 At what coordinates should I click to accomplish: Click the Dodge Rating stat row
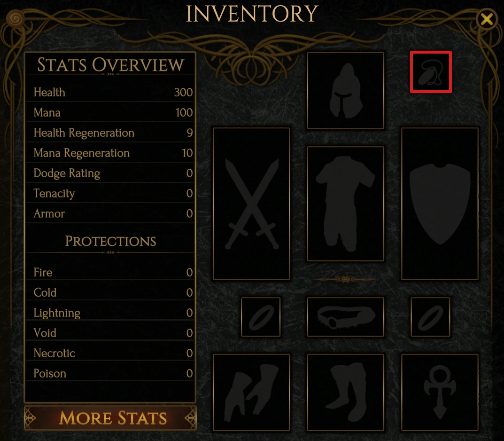[x=110, y=173]
